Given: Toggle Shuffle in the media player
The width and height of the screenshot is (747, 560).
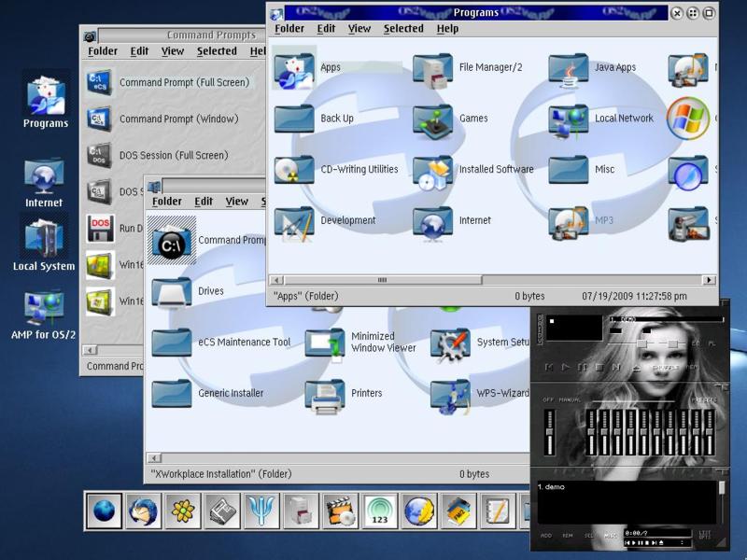Looking at the screenshot, I should point(664,368).
